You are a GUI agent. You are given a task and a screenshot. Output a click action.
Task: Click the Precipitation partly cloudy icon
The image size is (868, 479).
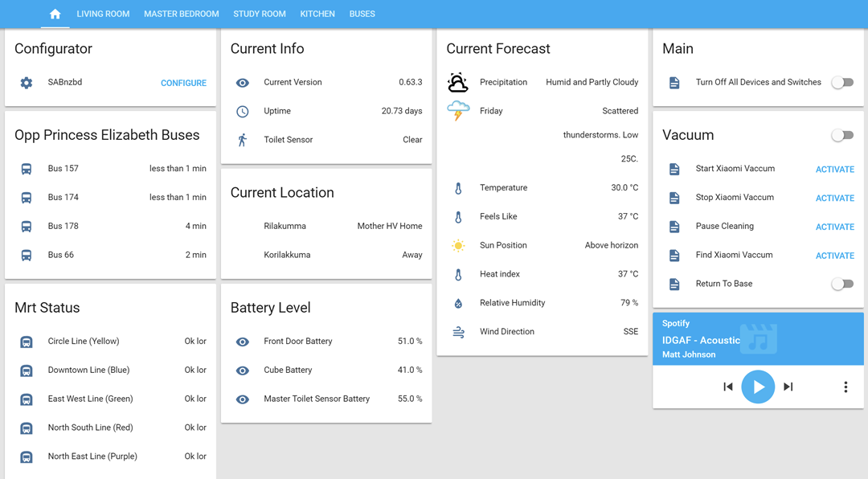pos(458,83)
